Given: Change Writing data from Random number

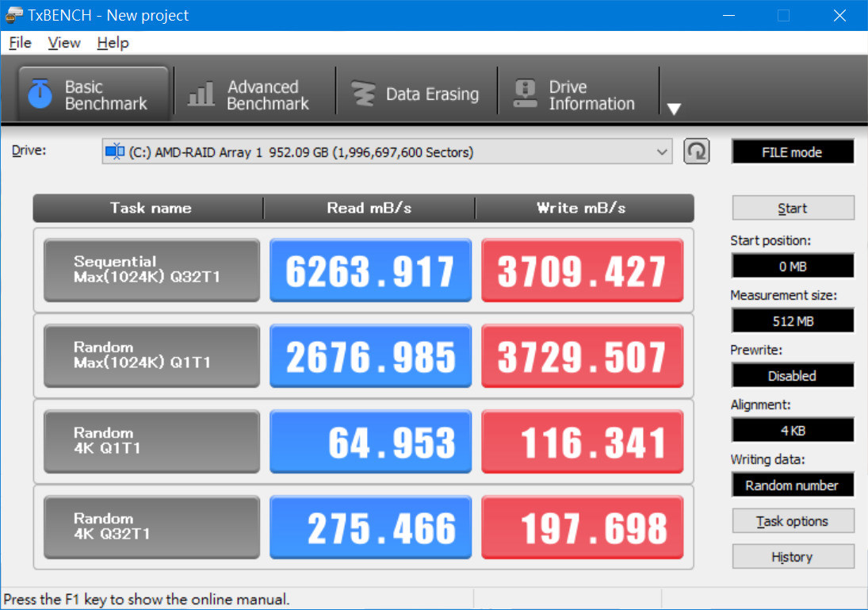Looking at the screenshot, I should [x=792, y=485].
